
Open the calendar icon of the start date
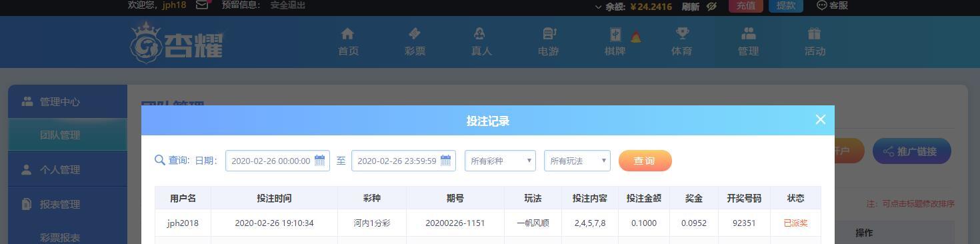319,160
